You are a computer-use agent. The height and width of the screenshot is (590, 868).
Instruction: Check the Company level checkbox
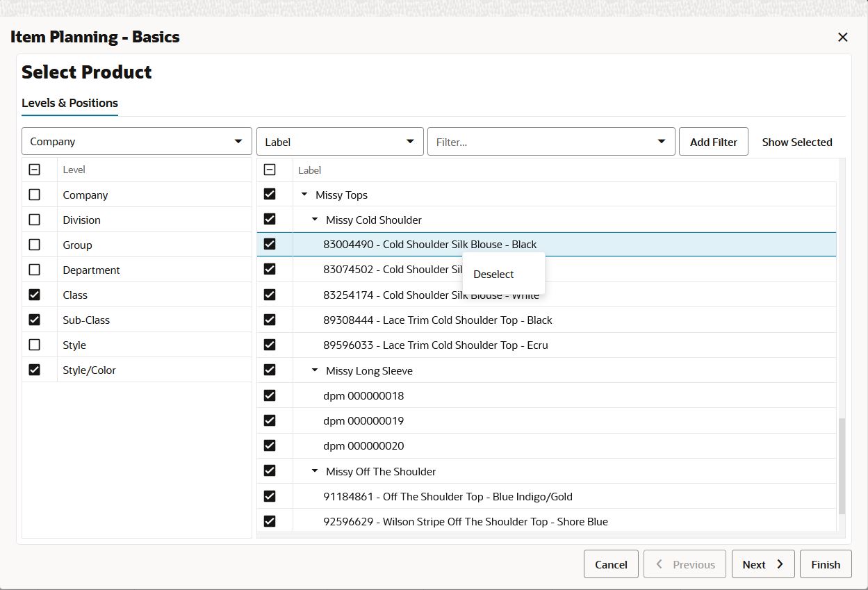[x=35, y=195]
